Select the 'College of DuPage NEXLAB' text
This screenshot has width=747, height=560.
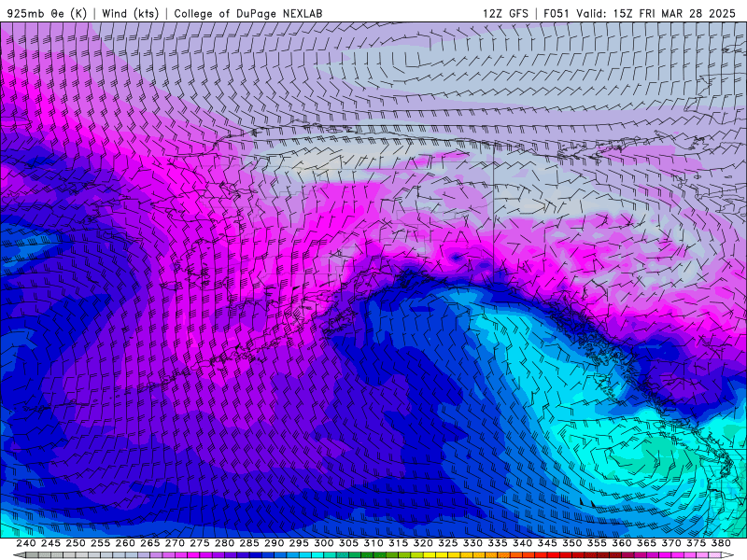(248, 13)
